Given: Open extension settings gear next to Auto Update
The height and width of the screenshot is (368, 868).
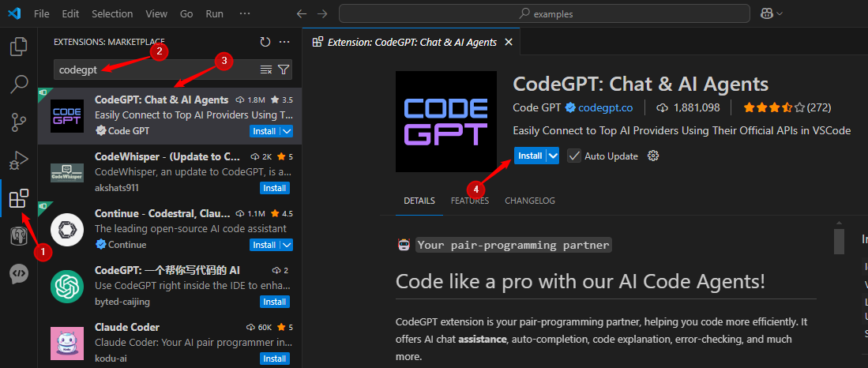Looking at the screenshot, I should [x=653, y=156].
